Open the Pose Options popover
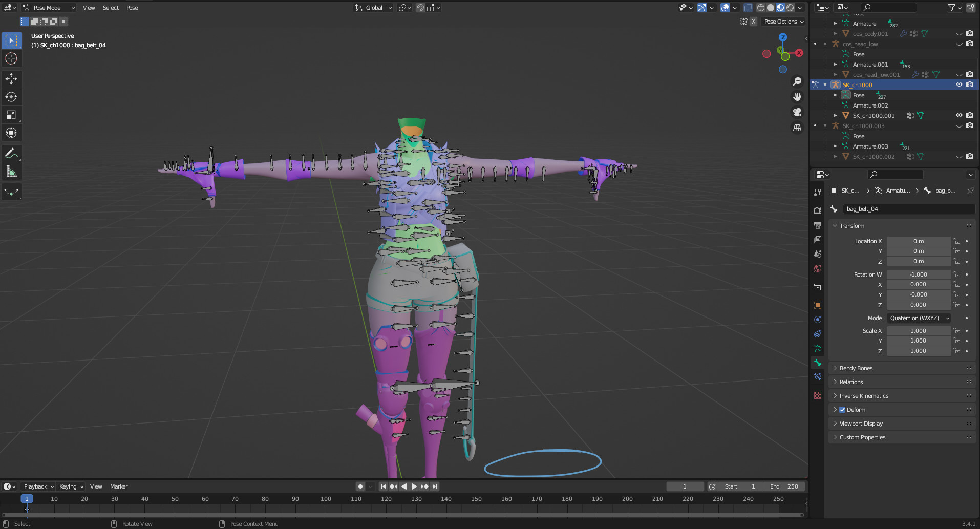Viewport: 980px width, 529px height. pos(783,22)
